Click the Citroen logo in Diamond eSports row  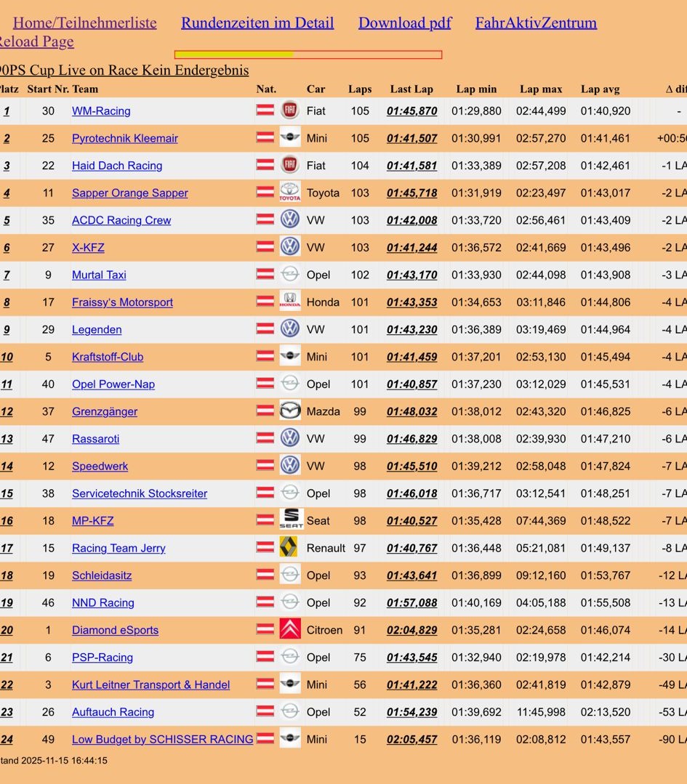coord(290,629)
